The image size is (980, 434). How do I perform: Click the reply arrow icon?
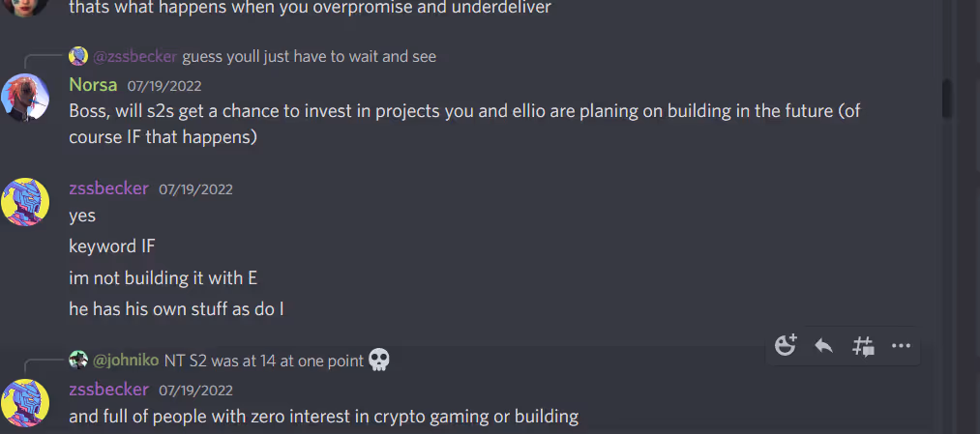pos(823,345)
